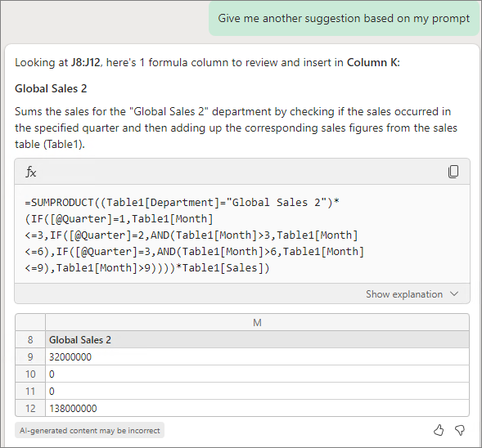Select the row 8 header in preview
Viewport: 482px width, 448px height.
click(30, 339)
